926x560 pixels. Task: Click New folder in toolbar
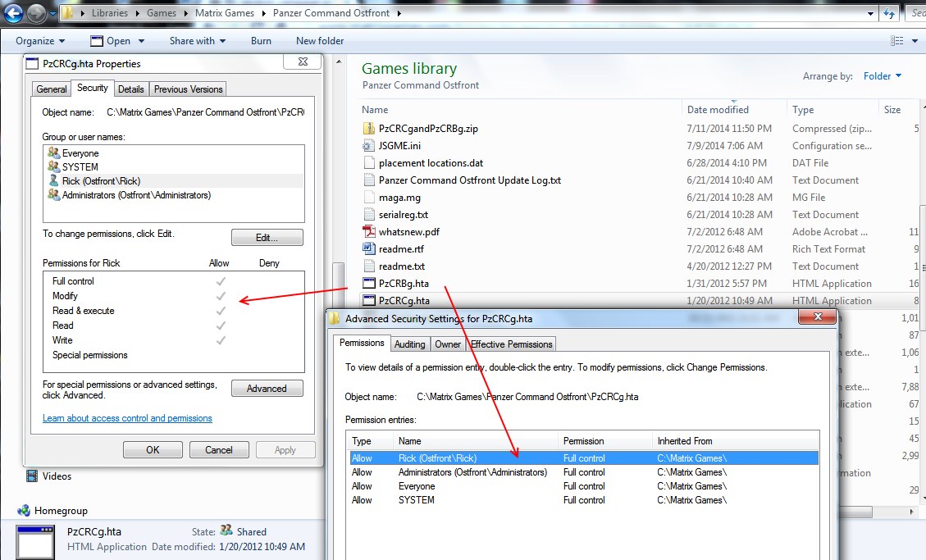tap(320, 41)
